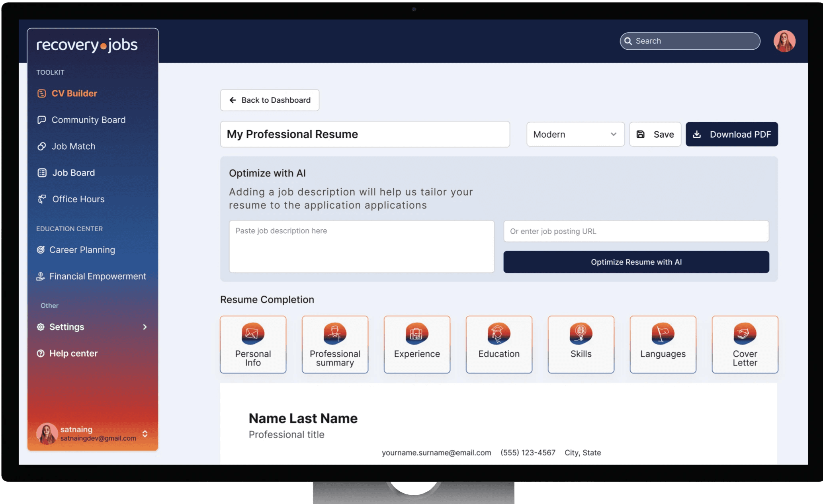Image resolution: width=823 pixels, height=504 pixels.
Task: Navigate to Office Hours
Action: tap(78, 199)
